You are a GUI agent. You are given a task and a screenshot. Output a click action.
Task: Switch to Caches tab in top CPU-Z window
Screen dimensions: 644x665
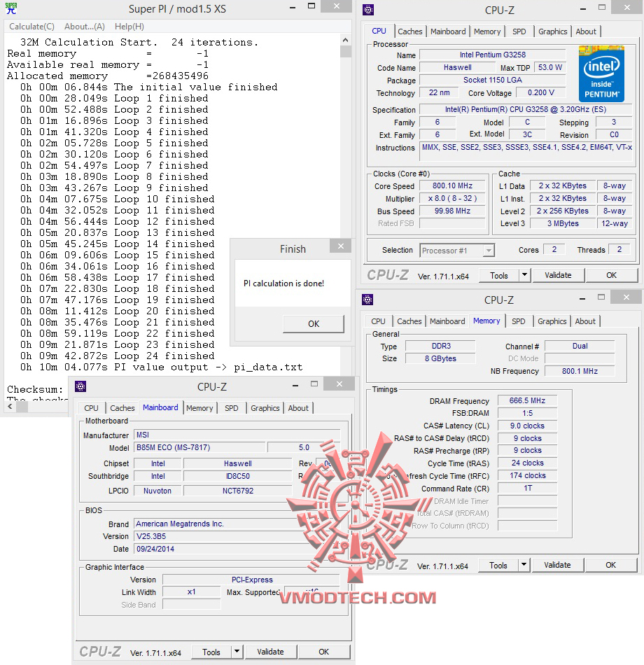[409, 31]
